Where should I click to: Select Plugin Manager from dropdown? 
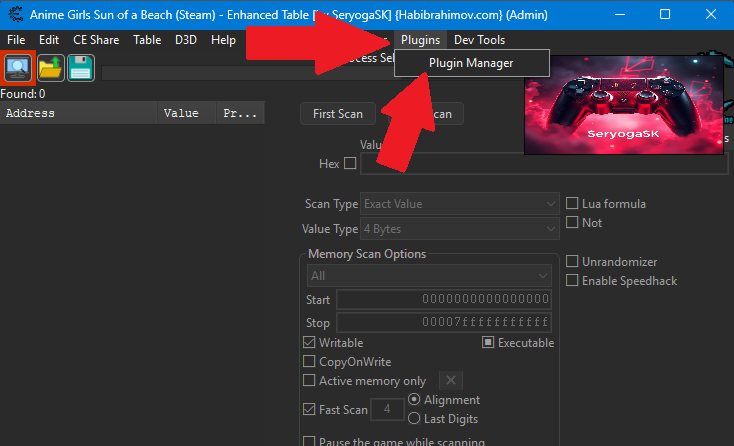[x=471, y=63]
